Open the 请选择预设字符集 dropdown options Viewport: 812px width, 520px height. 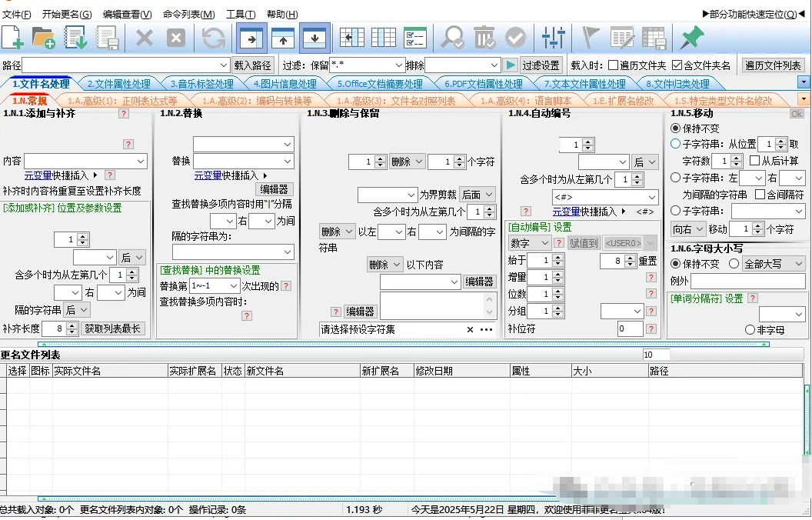pos(486,329)
